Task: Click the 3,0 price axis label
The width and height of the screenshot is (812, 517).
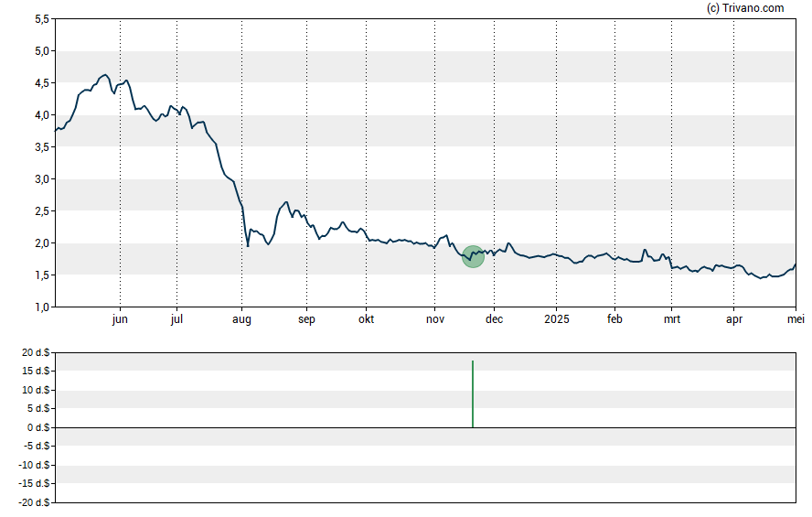Action: 42,179
